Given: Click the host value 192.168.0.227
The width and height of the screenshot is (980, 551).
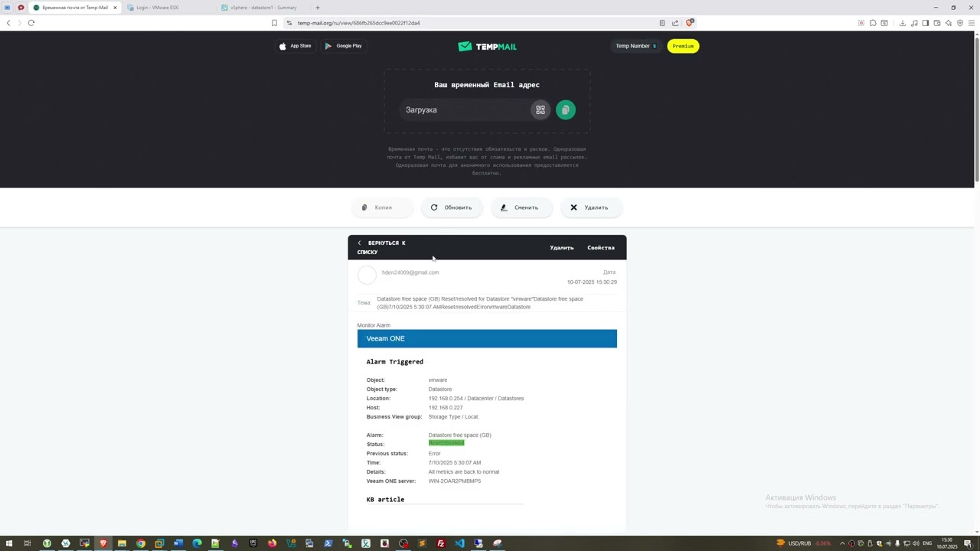Looking at the screenshot, I should tap(446, 408).
